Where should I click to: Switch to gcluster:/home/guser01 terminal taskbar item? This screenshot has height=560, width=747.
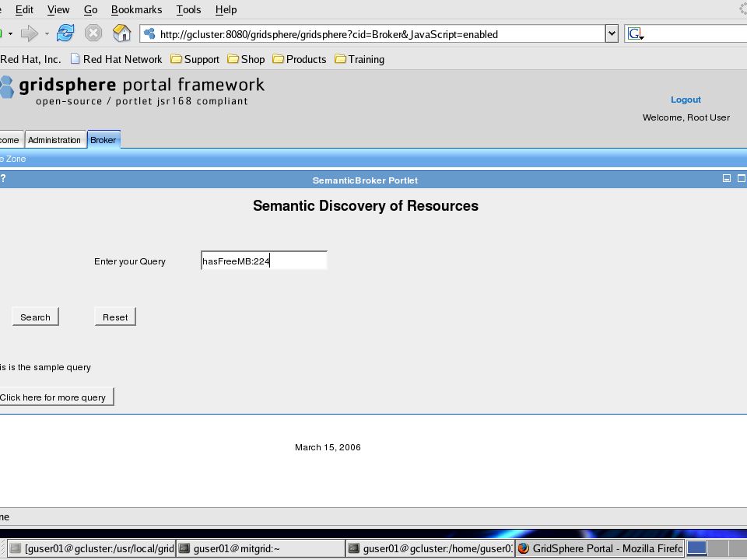coord(430,548)
